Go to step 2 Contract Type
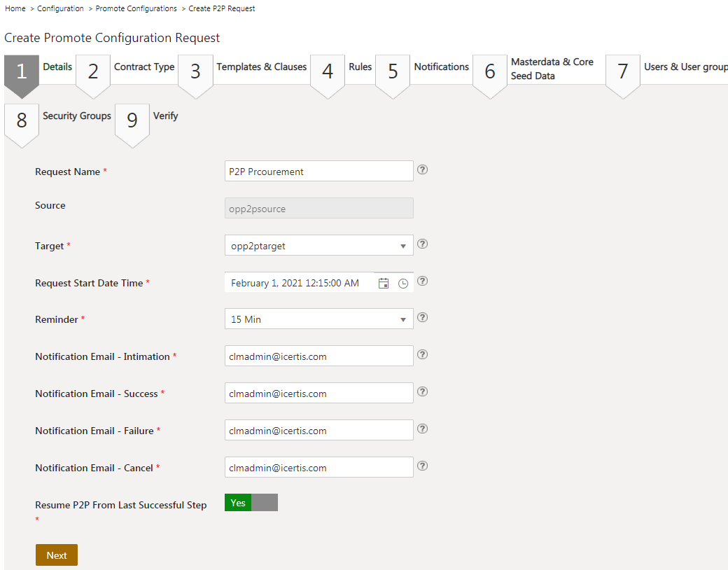The image size is (728, 570). pyautogui.click(x=143, y=67)
